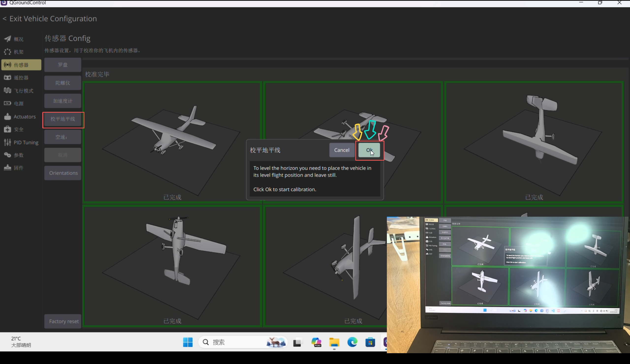This screenshot has width=630, height=364.
Task: Open the 21°C weather widget
Action: click(x=21, y=342)
